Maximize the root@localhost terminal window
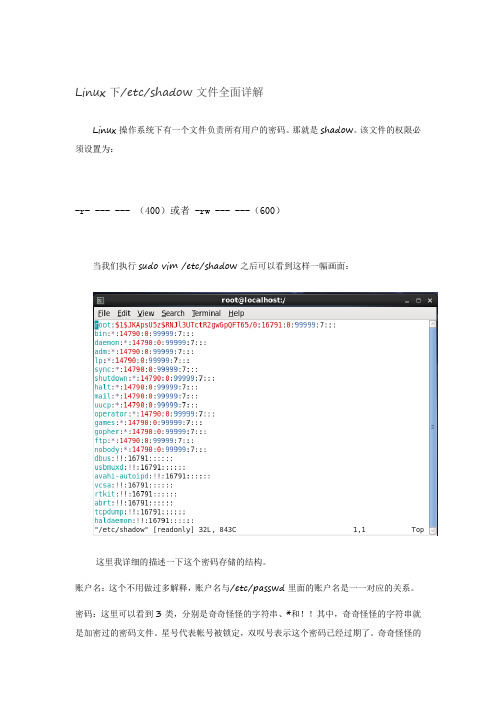Screen dimensions: 496x702 coord(418,301)
